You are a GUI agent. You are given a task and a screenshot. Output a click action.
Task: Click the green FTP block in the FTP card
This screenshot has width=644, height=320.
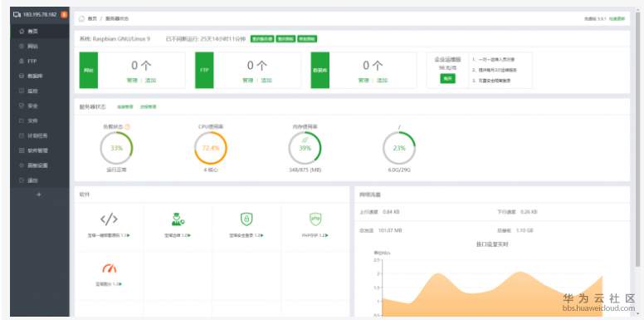[x=204, y=70]
